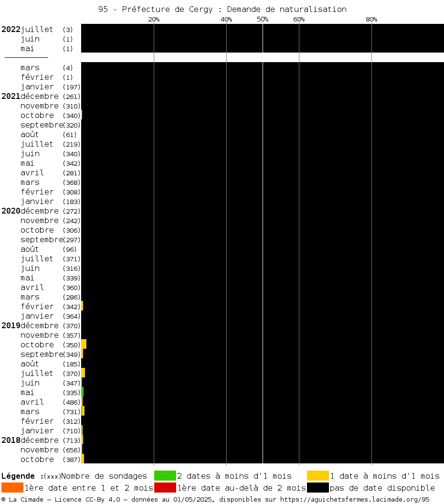
Task: Click the survey count '(281)'
Action: (72, 173)
